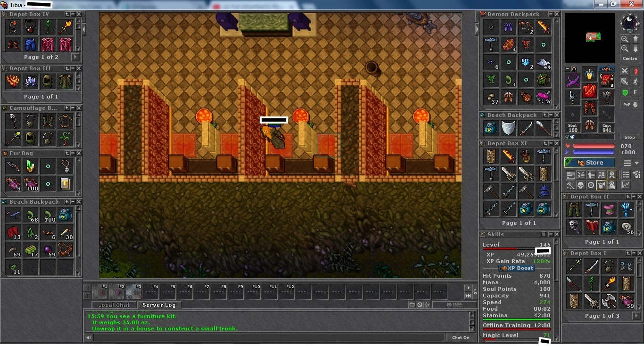The height and width of the screenshot is (346, 644).
Task: Go up one level from Depot Box XI
Action: (x=545, y=144)
